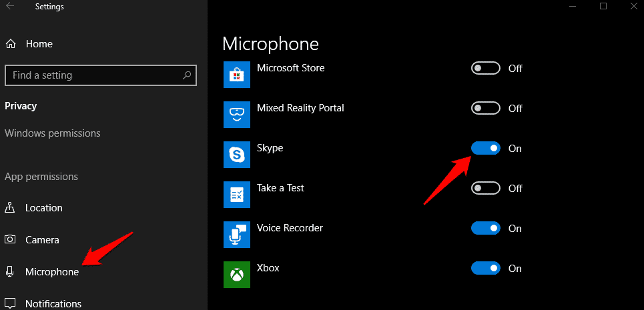Click the Take a Test label
The width and height of the screenshot is (644, 310).
tap(280, 188)
